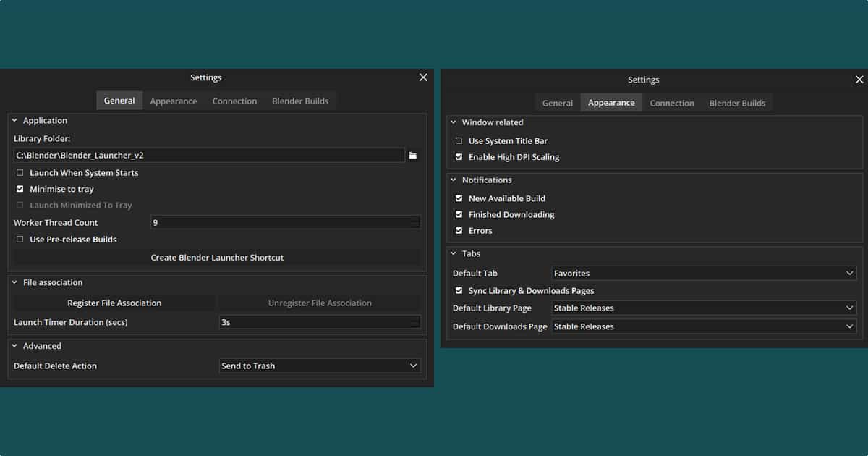
Task: Collapse the Application section chevron
Action: [14, 121]
